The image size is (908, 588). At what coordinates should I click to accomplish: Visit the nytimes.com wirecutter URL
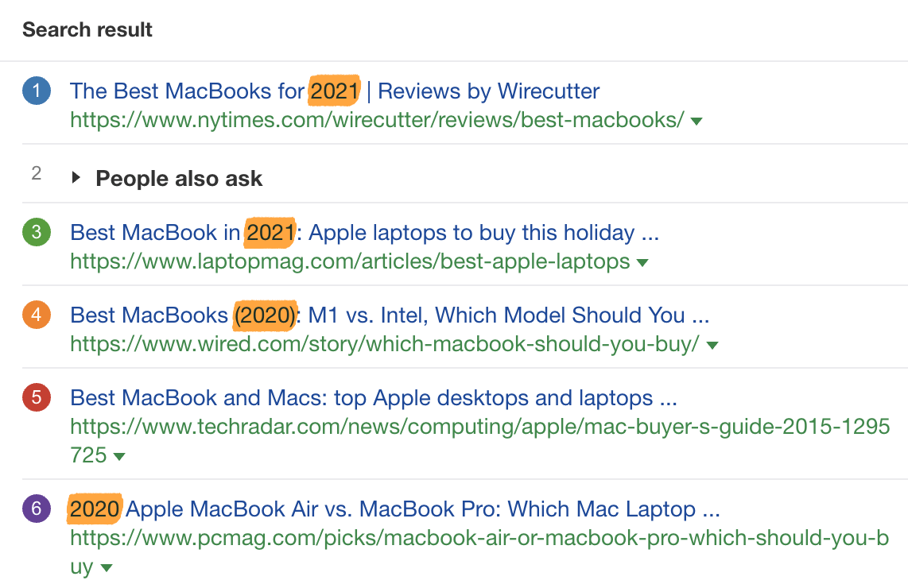(x=377, y=121)
